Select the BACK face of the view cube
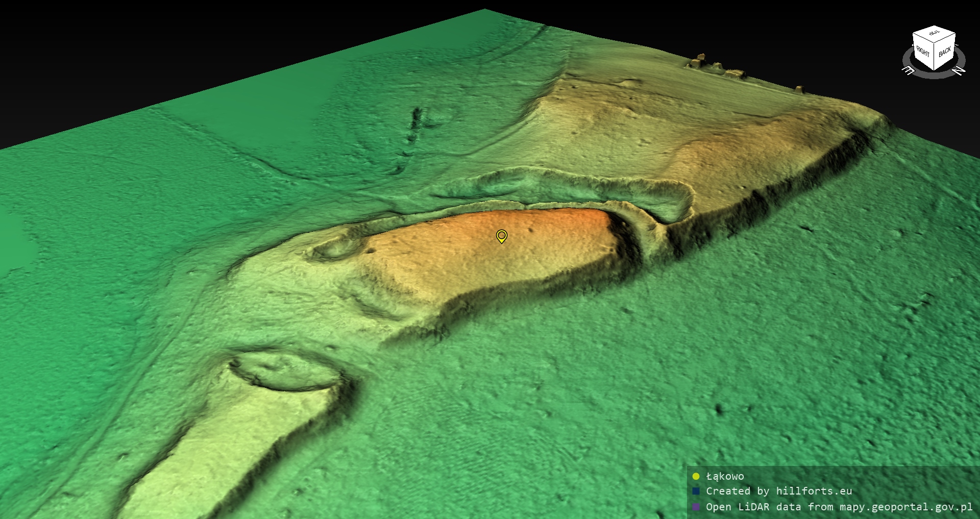The width and height of the screenshot is (980, 519). pyautogui.click(x=945, y=53)
